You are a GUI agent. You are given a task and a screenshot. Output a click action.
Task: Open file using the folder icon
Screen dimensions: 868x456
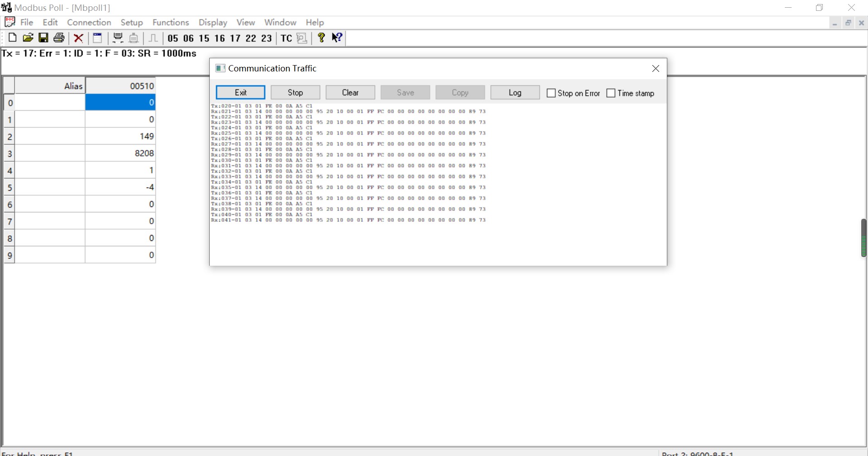click(28, 38)
